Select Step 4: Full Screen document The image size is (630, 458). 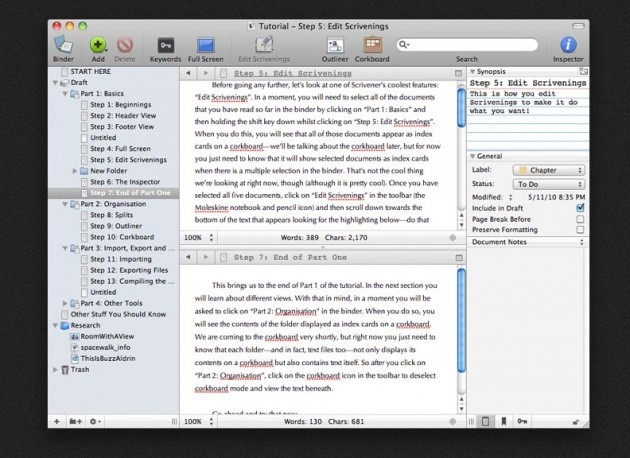coord(120,149)
